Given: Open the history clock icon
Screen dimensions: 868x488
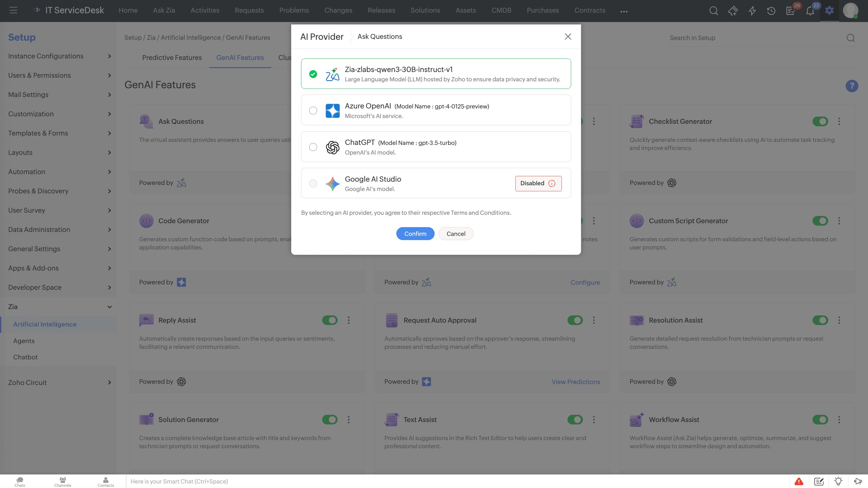Looking at the screenshot, I should (x=771, y=11).
